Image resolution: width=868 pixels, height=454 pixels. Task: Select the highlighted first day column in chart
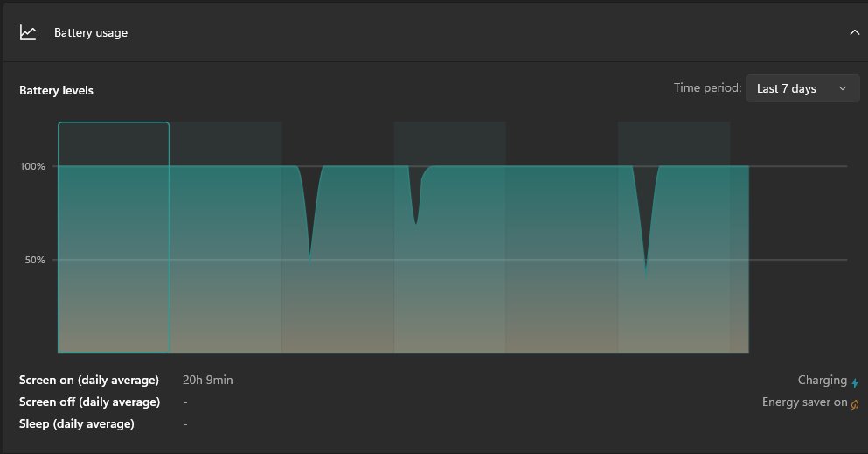click(114, 238)
